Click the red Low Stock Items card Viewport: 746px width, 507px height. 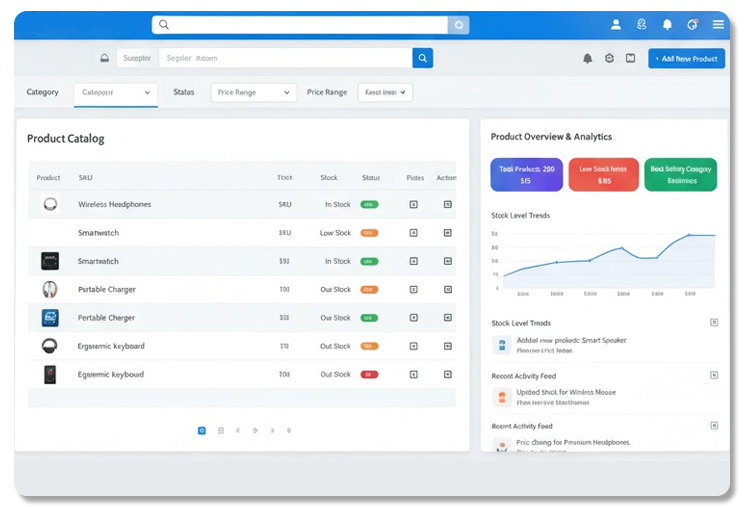point(604,175)
